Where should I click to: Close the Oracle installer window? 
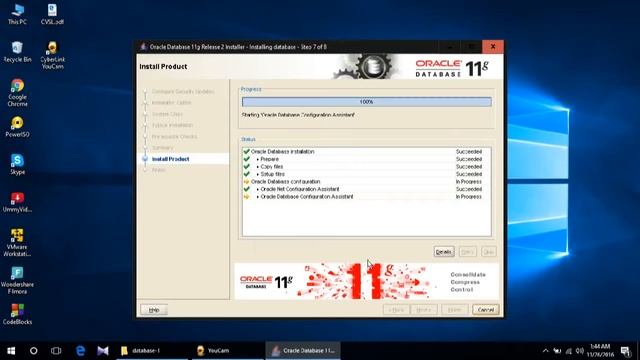click(493, 47)
